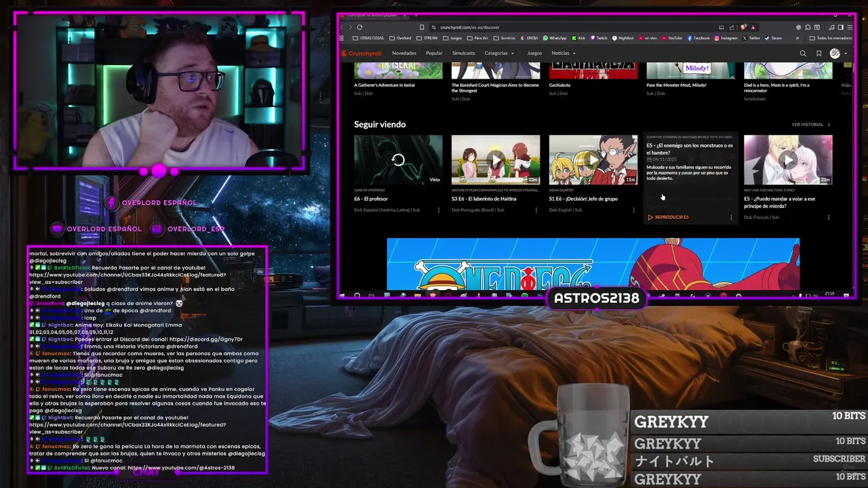Replay the Lord of Mysteries E6 thumbnail
Screen dimensions: 868x488
398,160
